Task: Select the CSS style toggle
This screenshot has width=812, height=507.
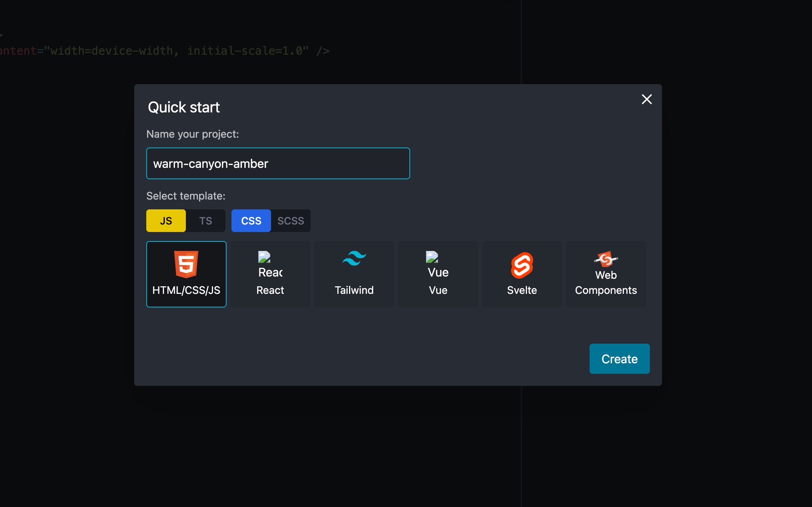Action: (x=251, y=221)
